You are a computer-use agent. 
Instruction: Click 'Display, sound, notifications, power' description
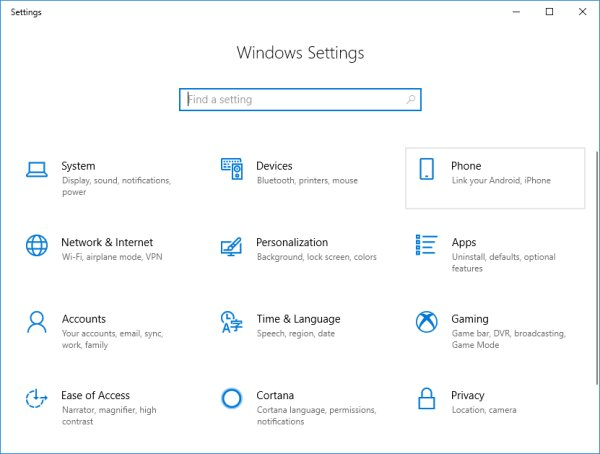(116, 186)
